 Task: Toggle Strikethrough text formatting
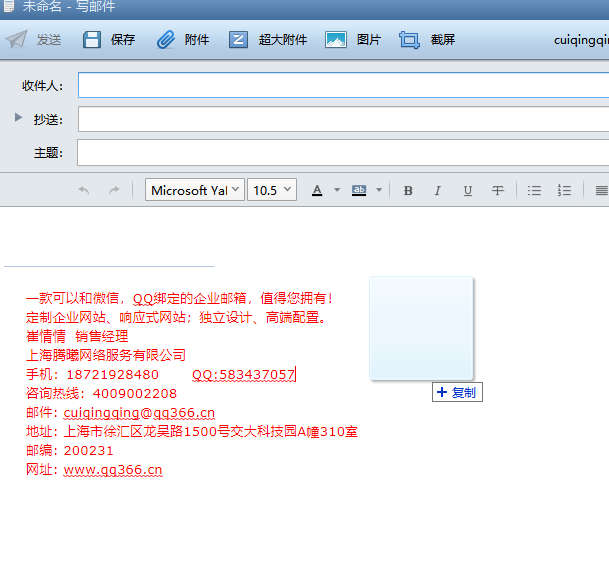pyautogui.click(x=497, y=190)
